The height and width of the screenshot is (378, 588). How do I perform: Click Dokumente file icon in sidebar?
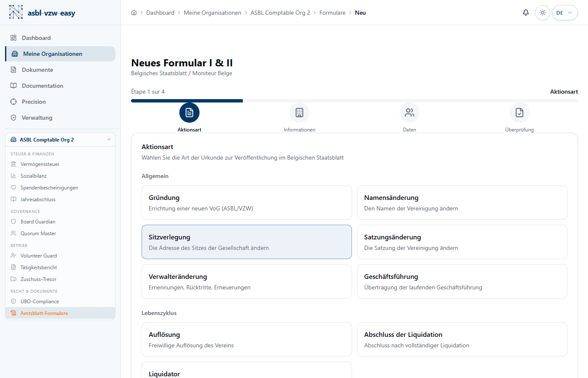[13, 70]
